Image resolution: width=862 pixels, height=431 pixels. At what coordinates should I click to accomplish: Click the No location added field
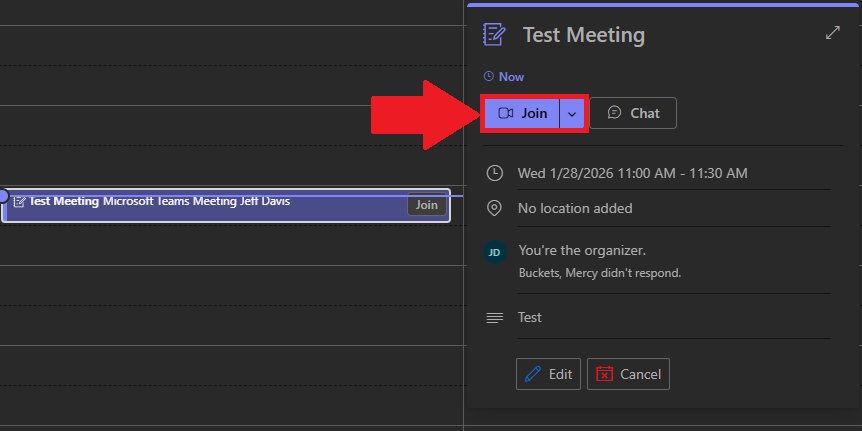point(575,208)
